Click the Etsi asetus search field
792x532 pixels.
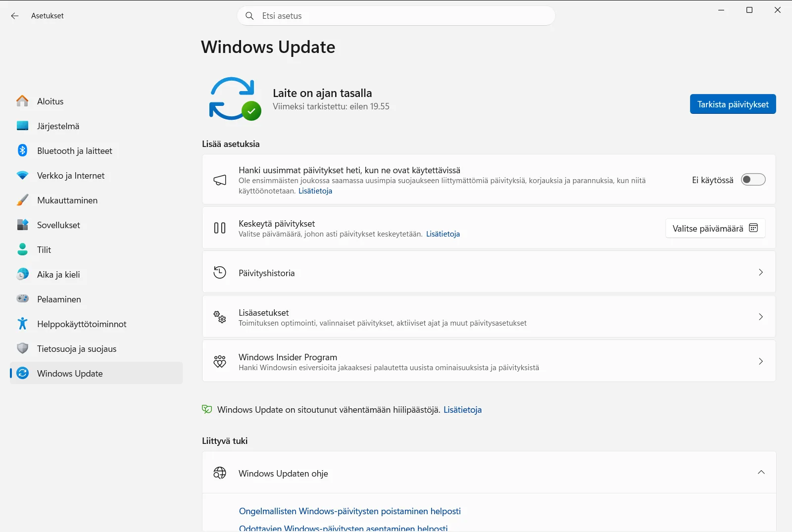pos(396,16)
